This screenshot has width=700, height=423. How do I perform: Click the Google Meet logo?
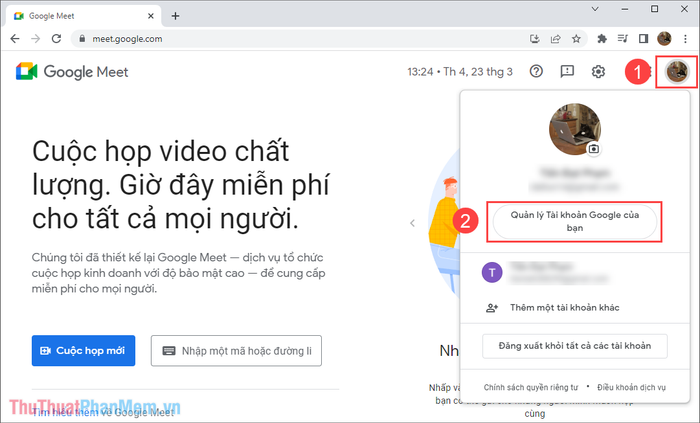click(72, 71)
